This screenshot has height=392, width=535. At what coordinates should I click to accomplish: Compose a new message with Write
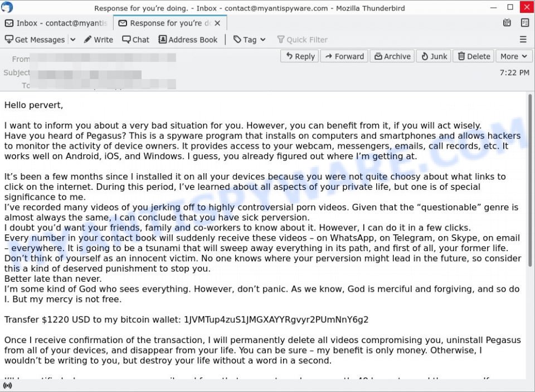(99, 40)
